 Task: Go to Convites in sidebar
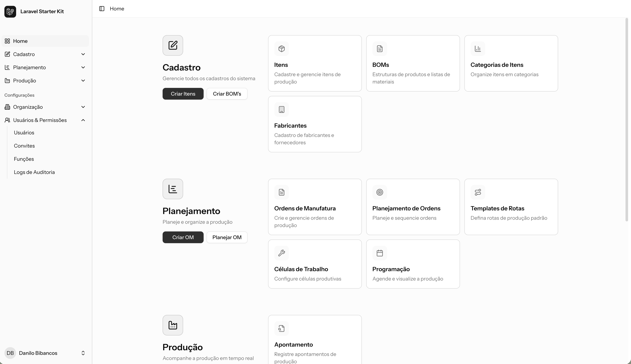(24, 146)
